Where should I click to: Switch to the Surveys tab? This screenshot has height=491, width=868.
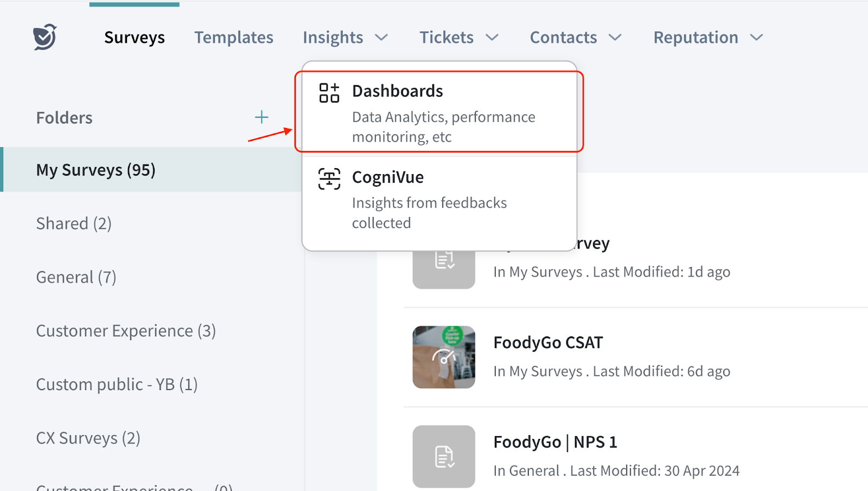[x=135, y=37]
